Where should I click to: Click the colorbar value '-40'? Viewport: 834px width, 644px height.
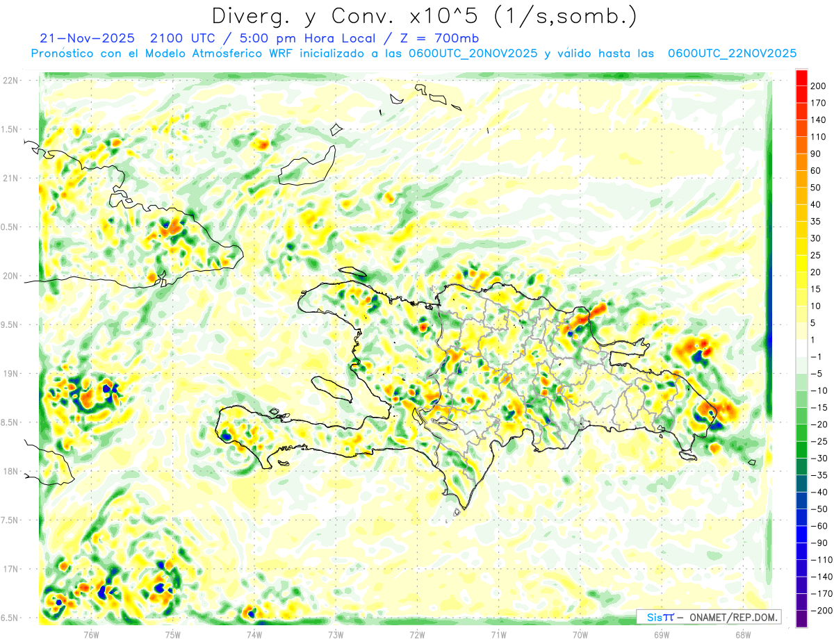[x=818, y=492]
